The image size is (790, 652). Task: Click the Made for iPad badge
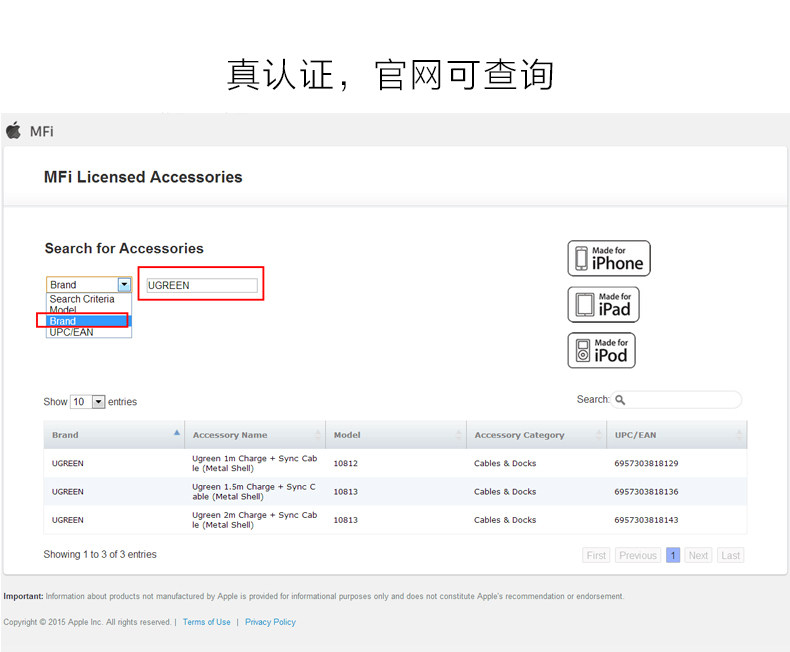[x=603, y=305]
